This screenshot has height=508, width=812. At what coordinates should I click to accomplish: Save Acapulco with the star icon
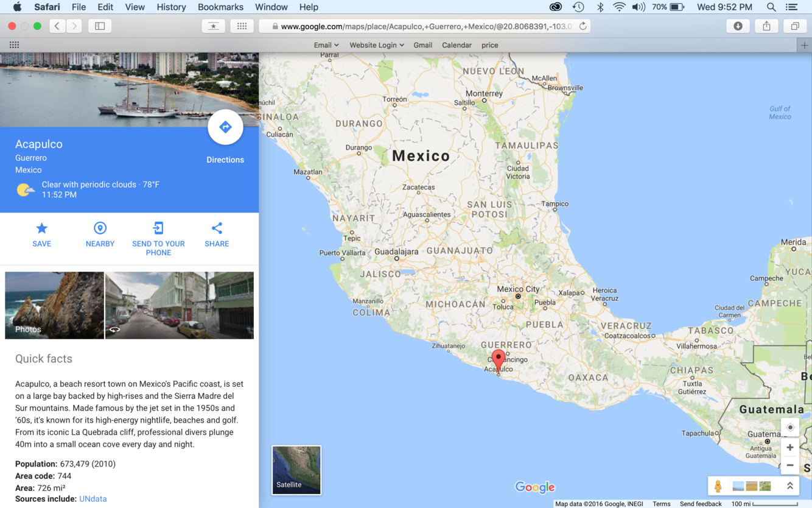coord(41,228)
